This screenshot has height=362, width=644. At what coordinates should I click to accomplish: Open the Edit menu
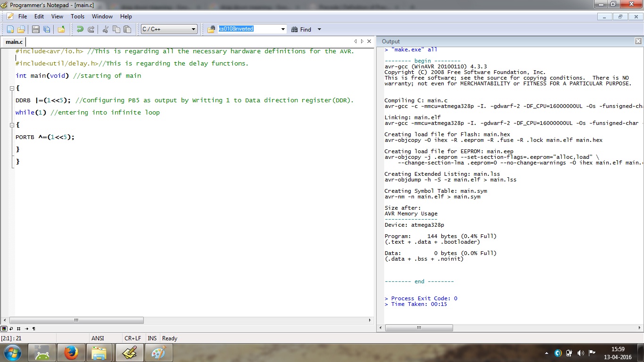39,16
